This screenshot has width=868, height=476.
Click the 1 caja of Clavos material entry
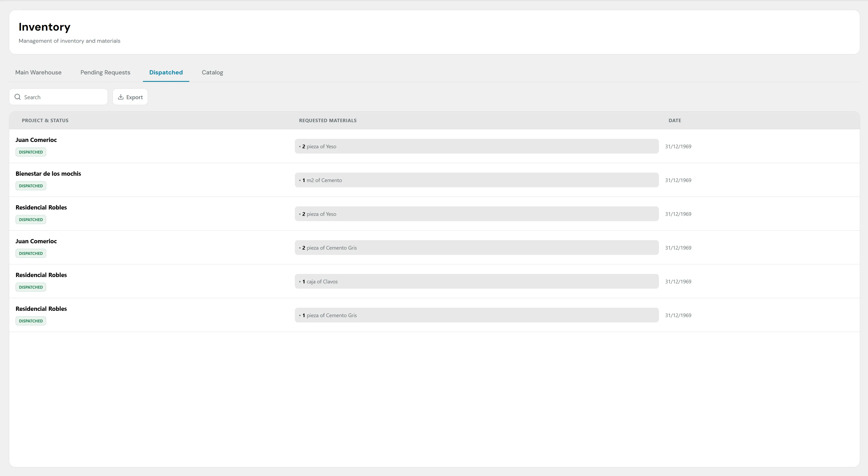pyautogui.click(x=476, y=282)
